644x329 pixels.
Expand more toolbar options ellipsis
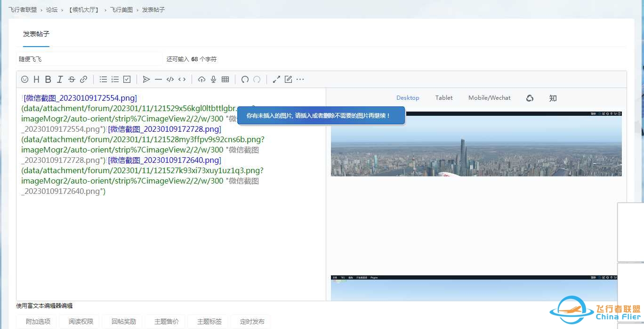pyautogui.click(x=300, y=80)
